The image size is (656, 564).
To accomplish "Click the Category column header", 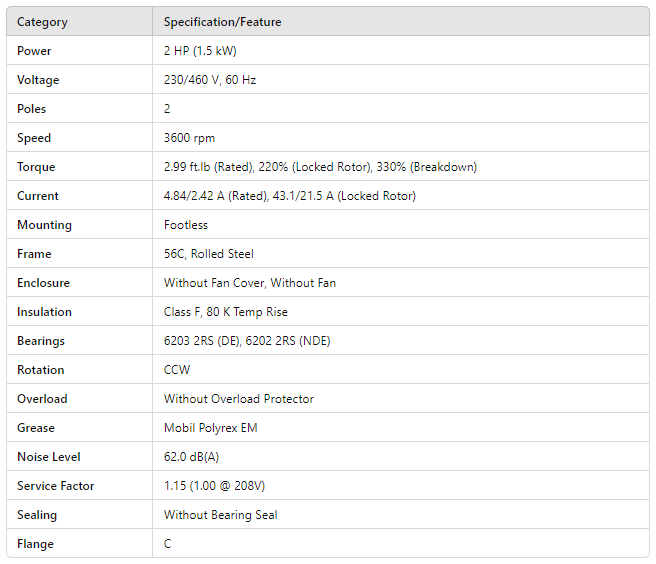I will (x=42, y=22).
